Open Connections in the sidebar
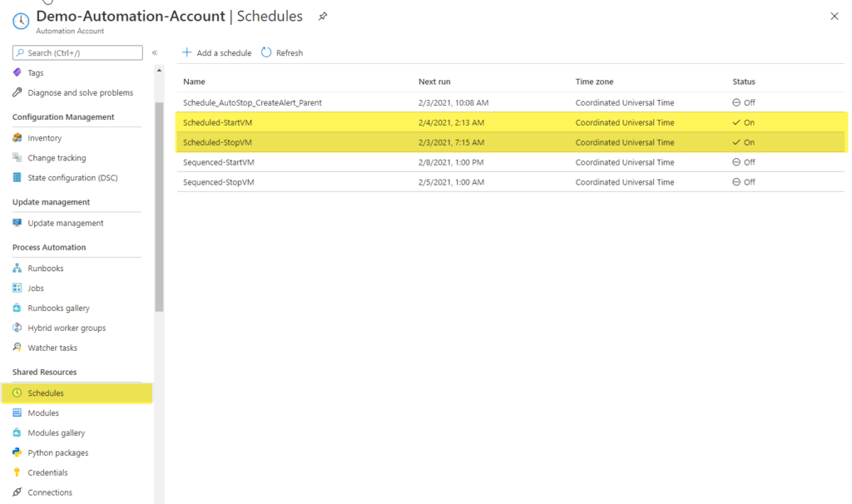This screenshot has width=852, height=504. pyautogui.click(x=18, y=492)
